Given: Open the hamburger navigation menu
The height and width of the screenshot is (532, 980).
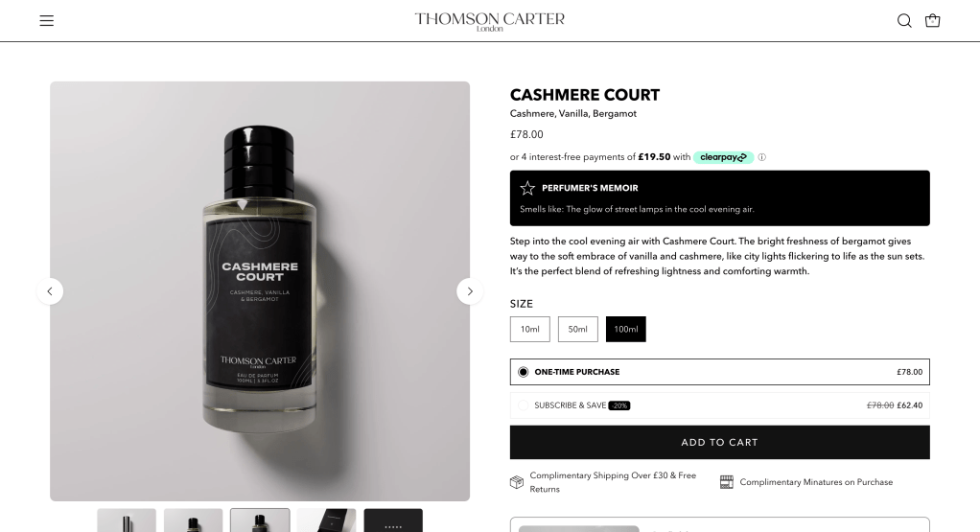Looking at the screenshot, I should pyautogui.click(x=47, y=20).
